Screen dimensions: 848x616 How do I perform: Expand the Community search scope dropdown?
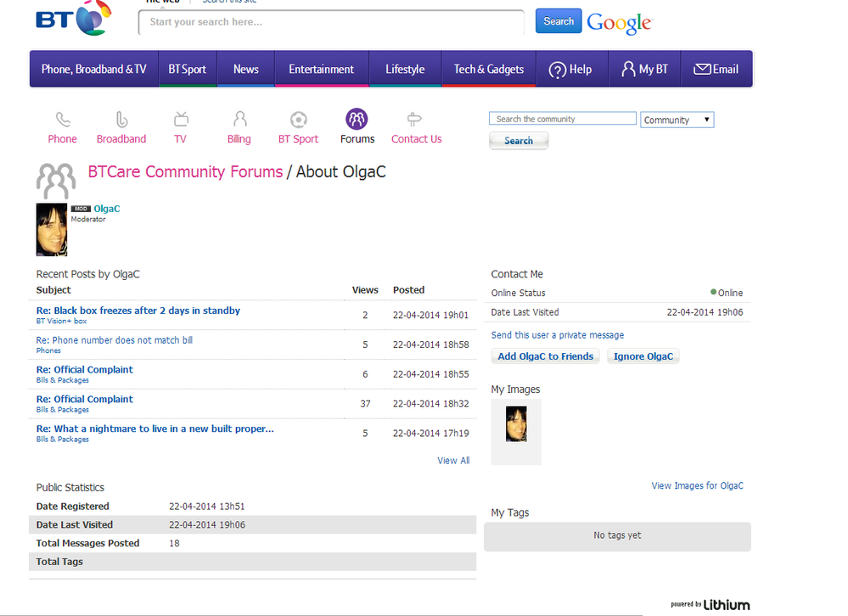(x=677, y=120)
